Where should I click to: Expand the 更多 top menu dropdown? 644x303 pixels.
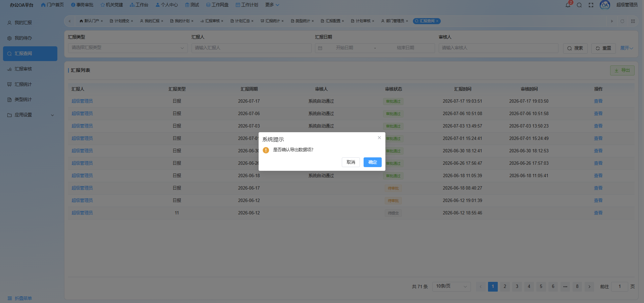[x=272, y=5]
